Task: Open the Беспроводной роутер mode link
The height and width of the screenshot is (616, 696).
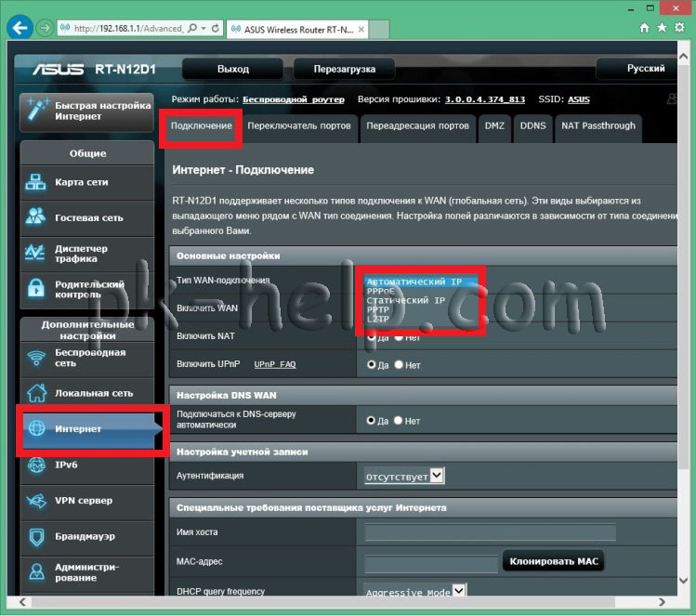Action: (294, 99)
